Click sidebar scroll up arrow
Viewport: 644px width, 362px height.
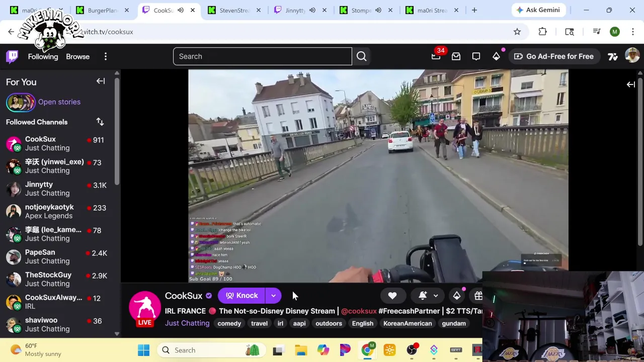click(x=117, y=73)
